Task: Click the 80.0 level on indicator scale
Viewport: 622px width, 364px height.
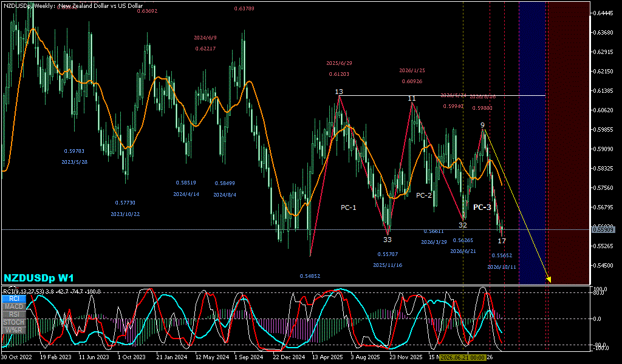Action: (x=598, y=292)
